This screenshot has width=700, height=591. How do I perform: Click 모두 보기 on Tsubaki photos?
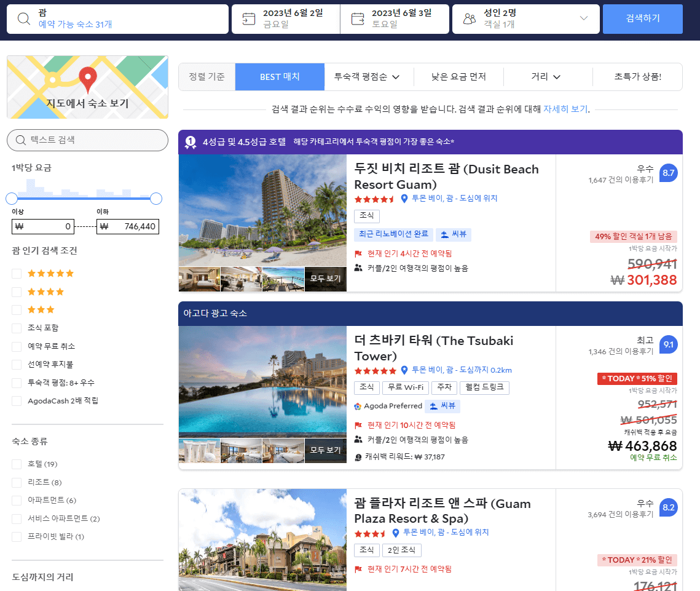tap(326, 450)
